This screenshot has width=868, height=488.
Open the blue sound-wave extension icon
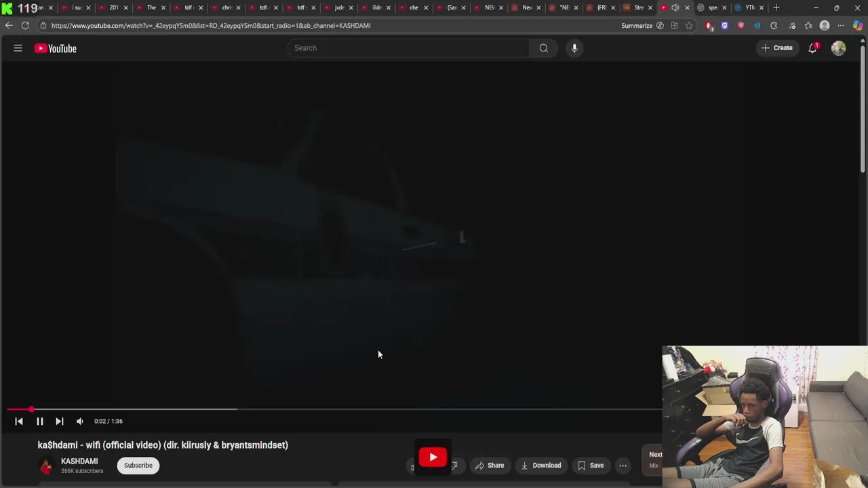[x=757, y=26]
